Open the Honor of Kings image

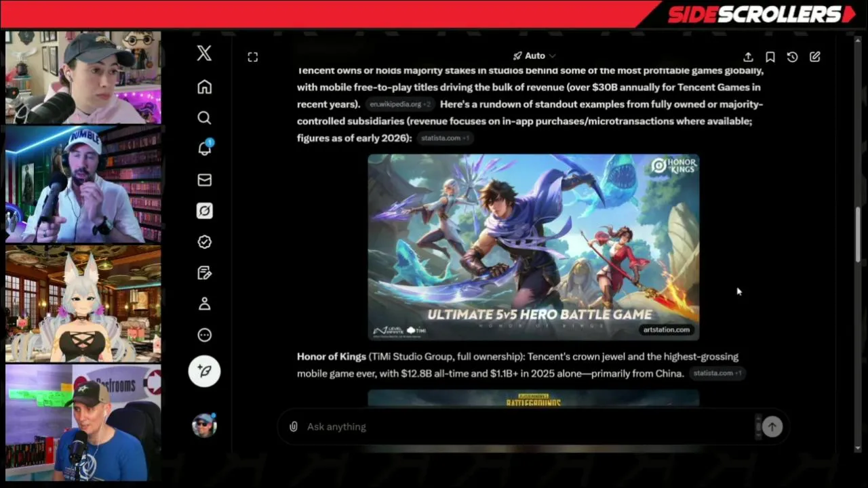(534, 247)
